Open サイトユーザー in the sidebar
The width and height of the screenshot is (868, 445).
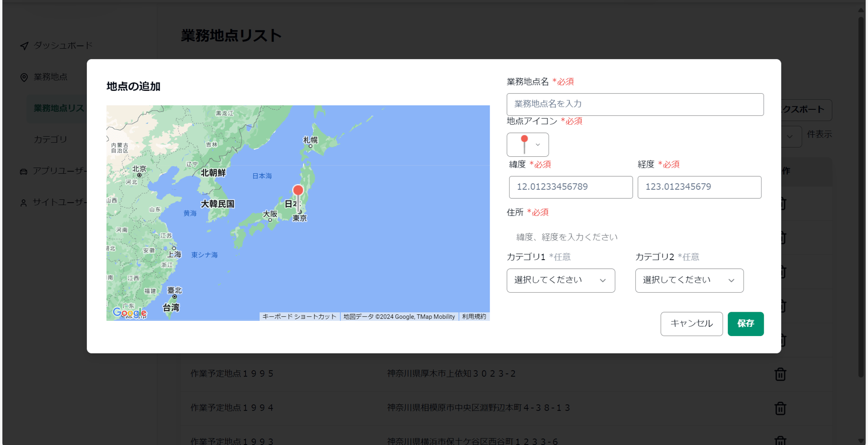[x=60, y=202]
